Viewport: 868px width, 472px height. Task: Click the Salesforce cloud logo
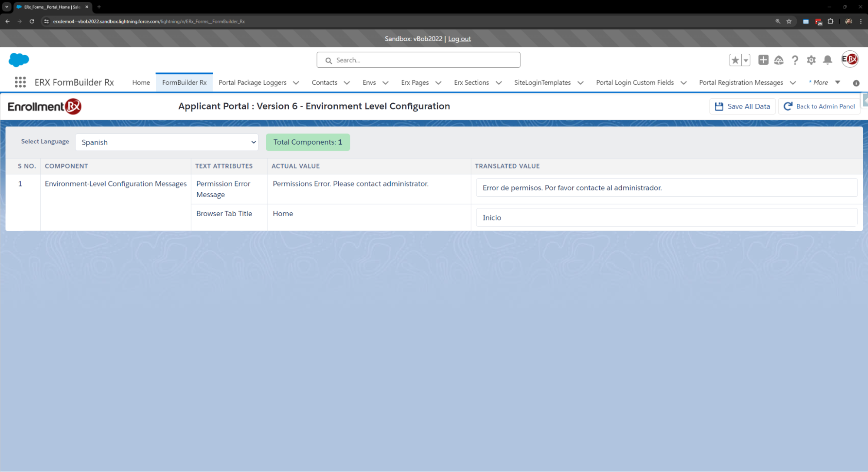click(x=19, y=60)
